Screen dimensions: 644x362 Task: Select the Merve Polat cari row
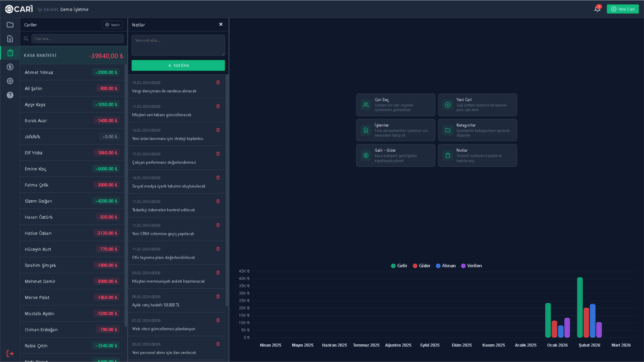(72, 298)
